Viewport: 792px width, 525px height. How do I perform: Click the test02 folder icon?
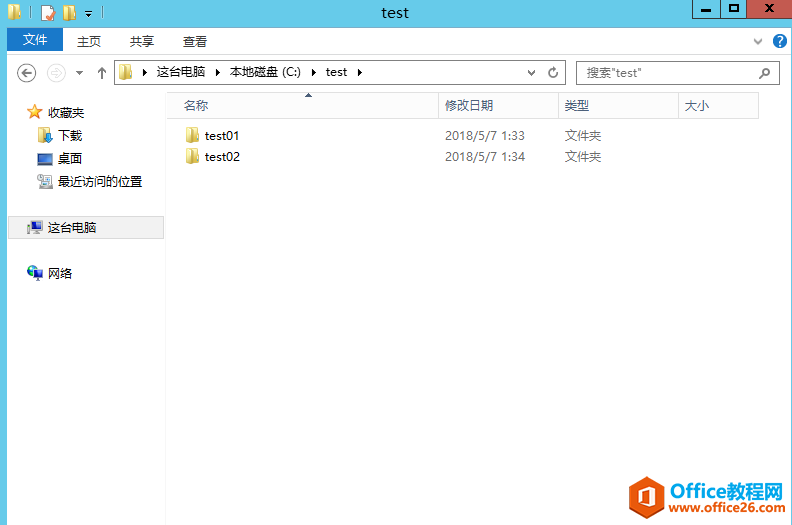(x=192, y=156)
